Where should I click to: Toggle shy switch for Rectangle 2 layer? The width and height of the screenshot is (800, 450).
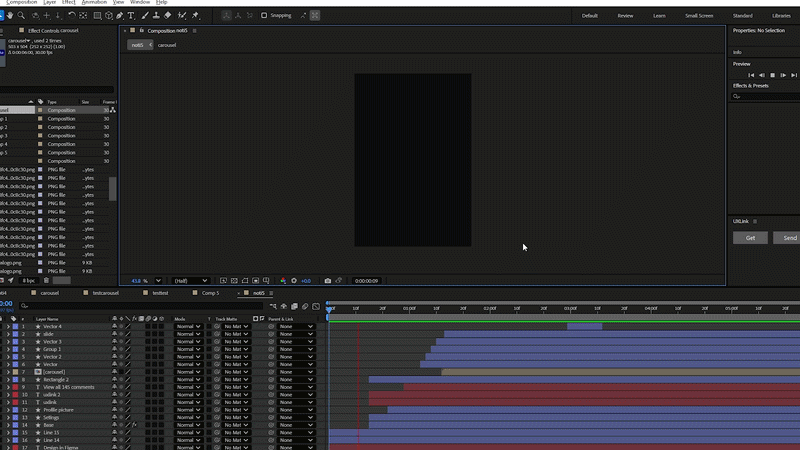point(114,380)
